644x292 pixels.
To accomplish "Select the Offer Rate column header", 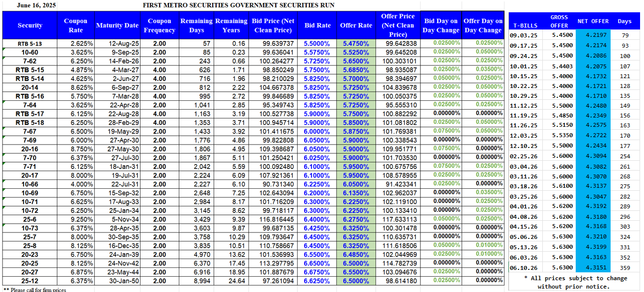I will (356, 26).
